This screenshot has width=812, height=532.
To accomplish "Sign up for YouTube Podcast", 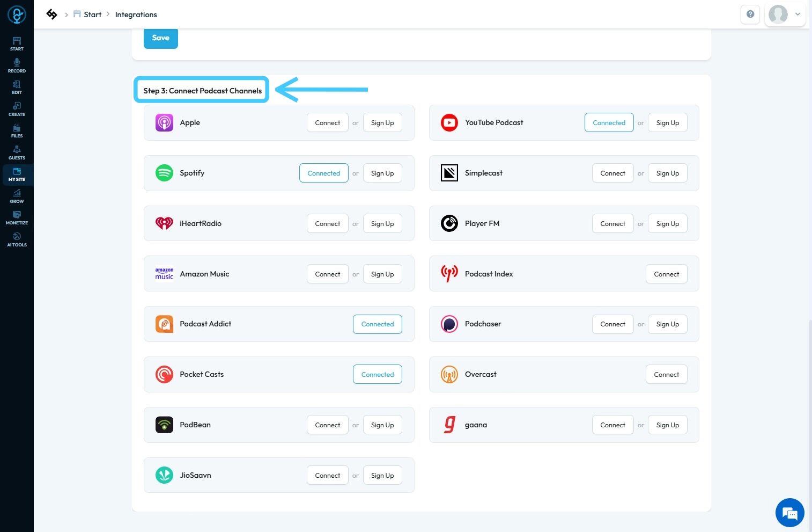I will 668,123.
